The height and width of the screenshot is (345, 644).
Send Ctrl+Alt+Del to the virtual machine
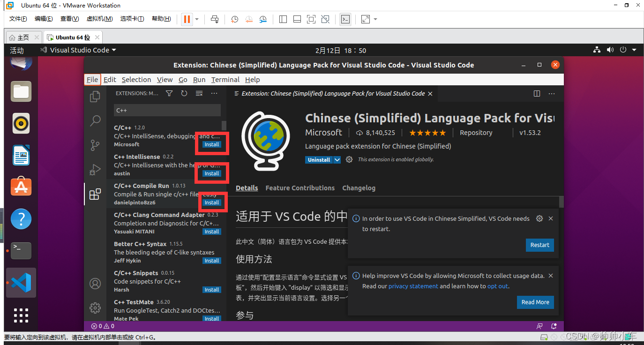[215, 19]
